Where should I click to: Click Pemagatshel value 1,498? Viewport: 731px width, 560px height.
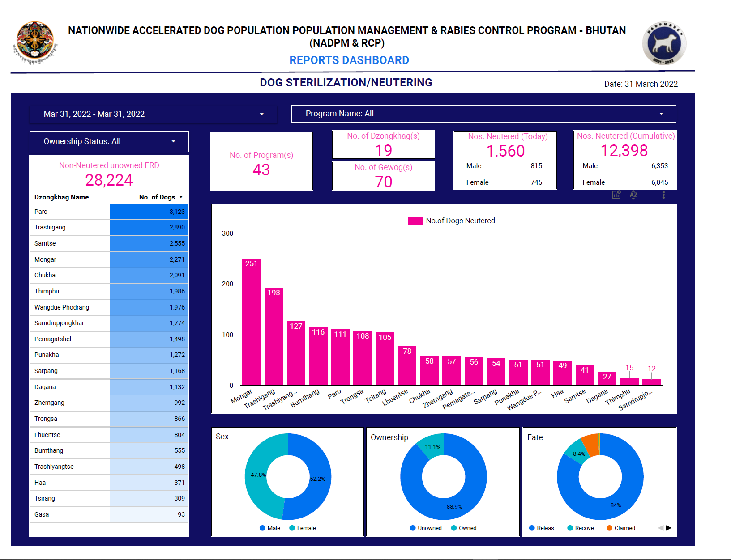[177, 339]
